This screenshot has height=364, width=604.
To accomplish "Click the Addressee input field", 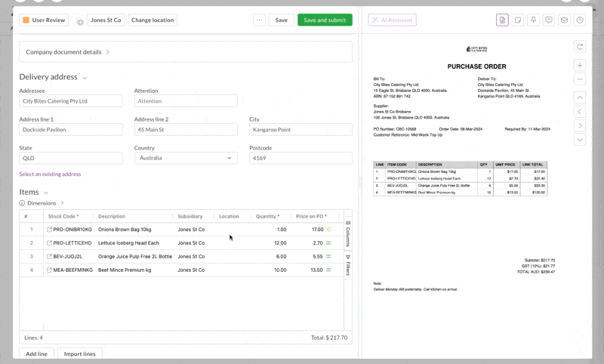I will (x=71, y=101).
